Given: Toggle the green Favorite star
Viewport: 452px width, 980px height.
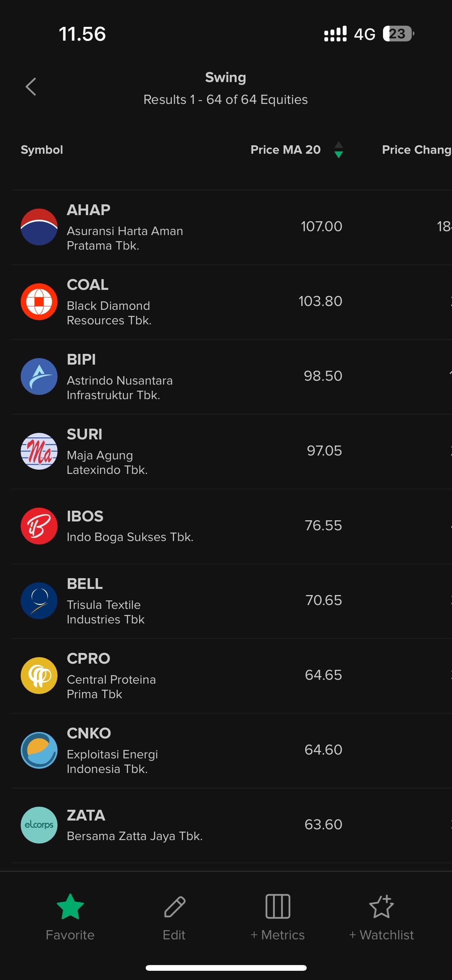Looking at the screenshot, I should pyautogui.click(x=70, y=907).
